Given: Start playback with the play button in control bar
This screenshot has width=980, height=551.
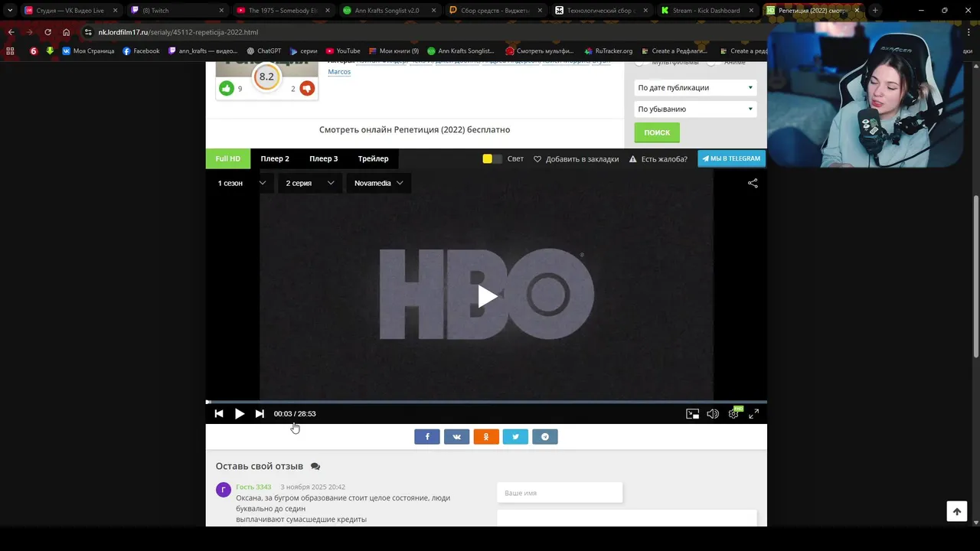Looking at the screenshot, I should [240, 413].
